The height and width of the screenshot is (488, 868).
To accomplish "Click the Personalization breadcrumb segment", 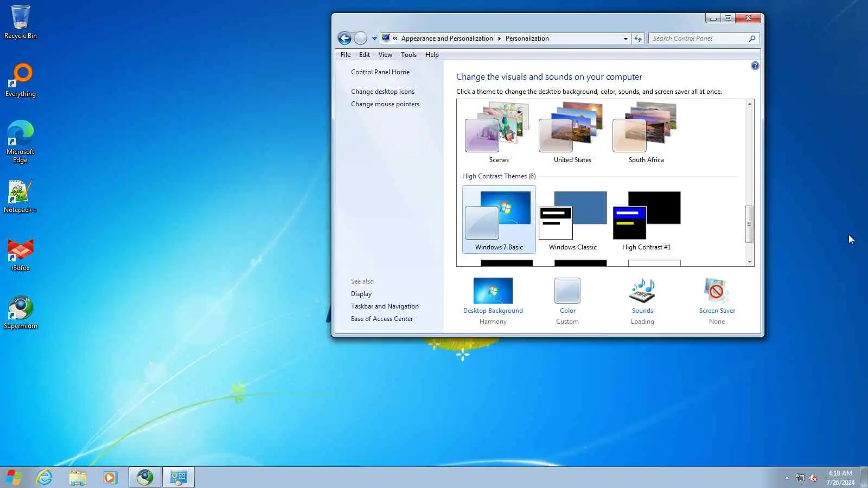I will (x=527, y=38).
